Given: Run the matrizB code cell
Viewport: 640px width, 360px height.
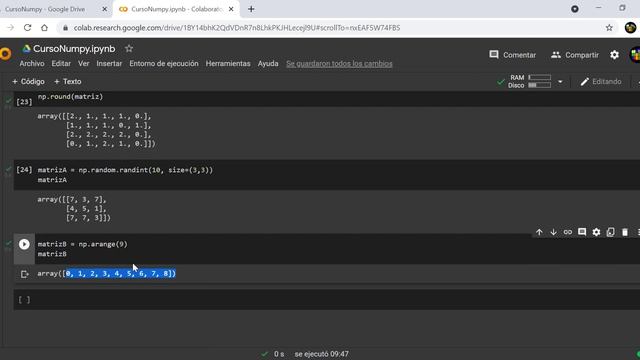Looking at the screenshot, I should [24, 244].
